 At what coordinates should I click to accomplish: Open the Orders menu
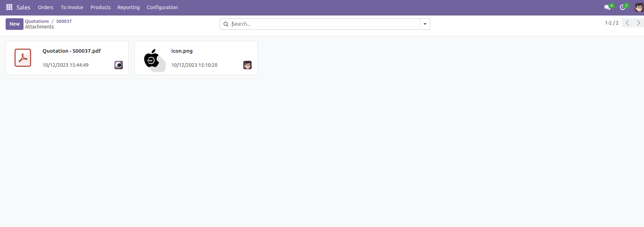[x=46, y=7]
